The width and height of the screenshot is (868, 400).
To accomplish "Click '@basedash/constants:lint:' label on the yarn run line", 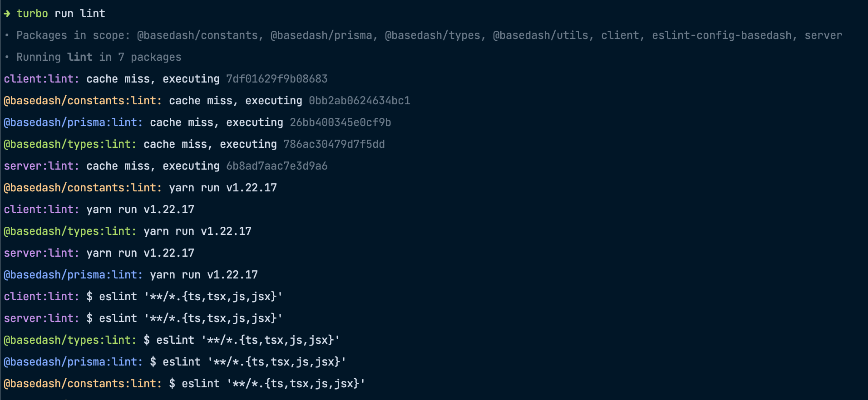I will [x=83, y=188].
